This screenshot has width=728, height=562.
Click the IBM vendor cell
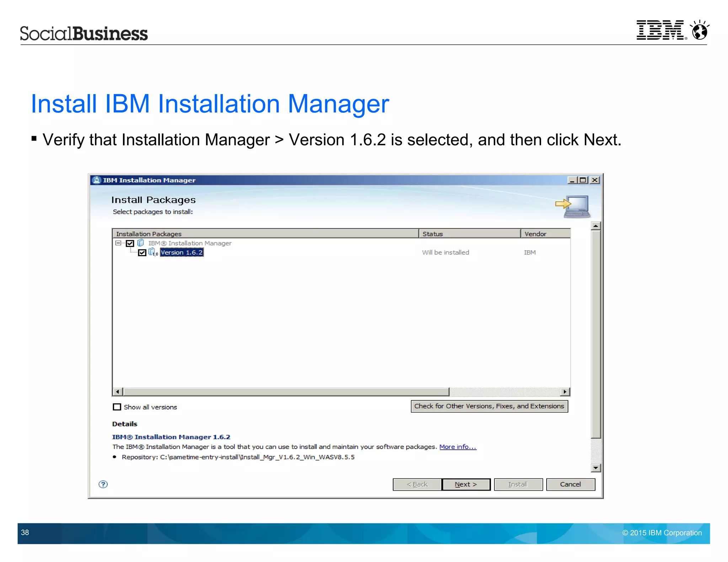click(x=530, y=252)
